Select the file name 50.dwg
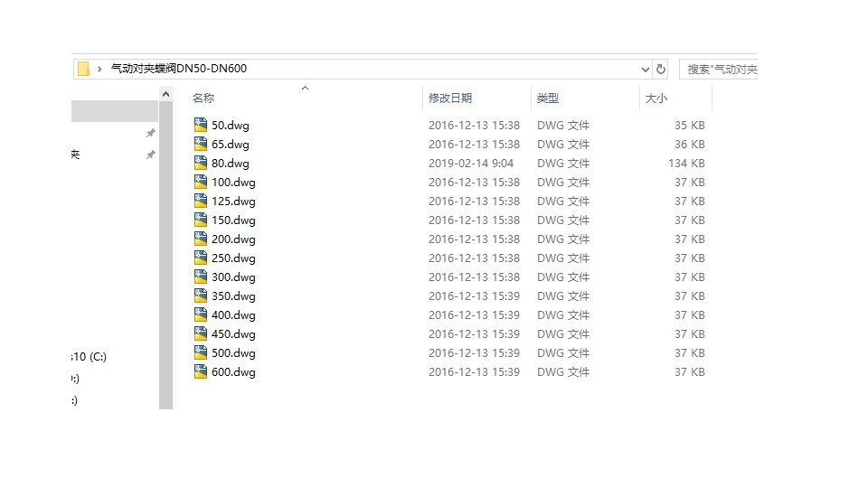This screenshot has width=868, height=488. tap(231, 126)
